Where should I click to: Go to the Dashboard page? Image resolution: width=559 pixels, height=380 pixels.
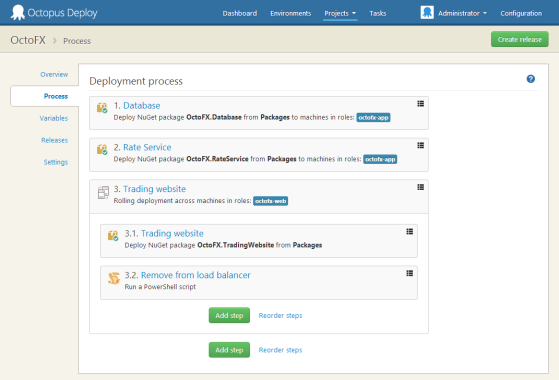click(x=240, y=13)
